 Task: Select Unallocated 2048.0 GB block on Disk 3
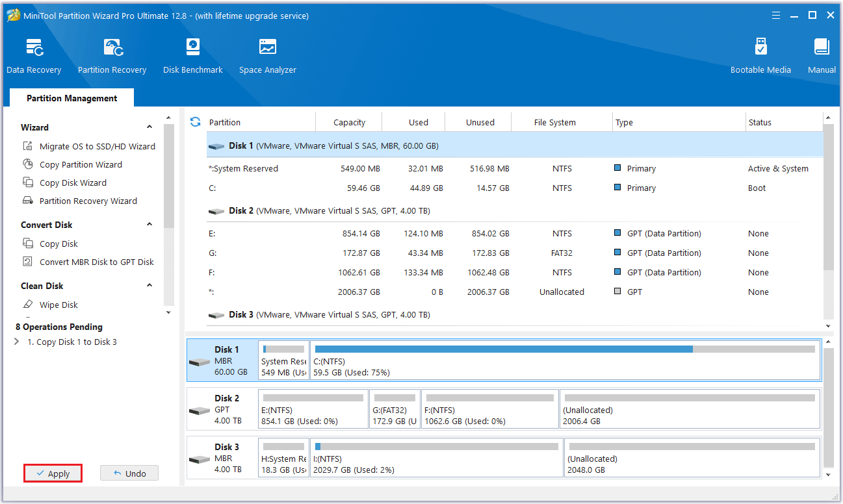[692, 457]
